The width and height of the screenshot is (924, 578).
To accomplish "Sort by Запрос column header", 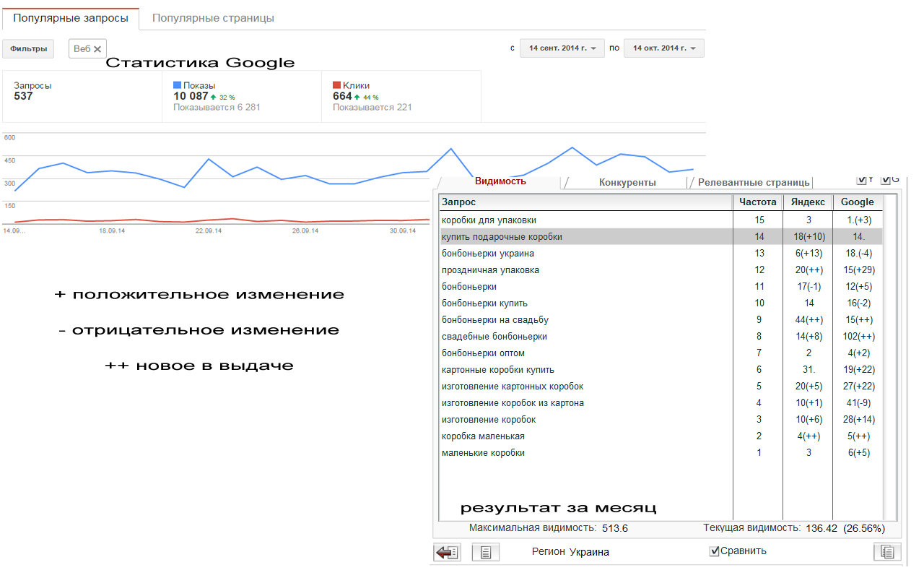I will coord(586,202).
